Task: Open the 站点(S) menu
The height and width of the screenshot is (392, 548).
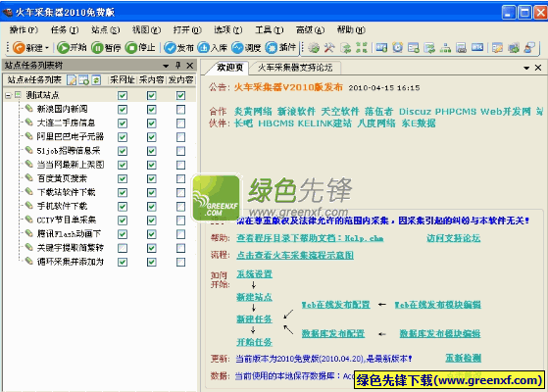Action: (x=106, y=30)
